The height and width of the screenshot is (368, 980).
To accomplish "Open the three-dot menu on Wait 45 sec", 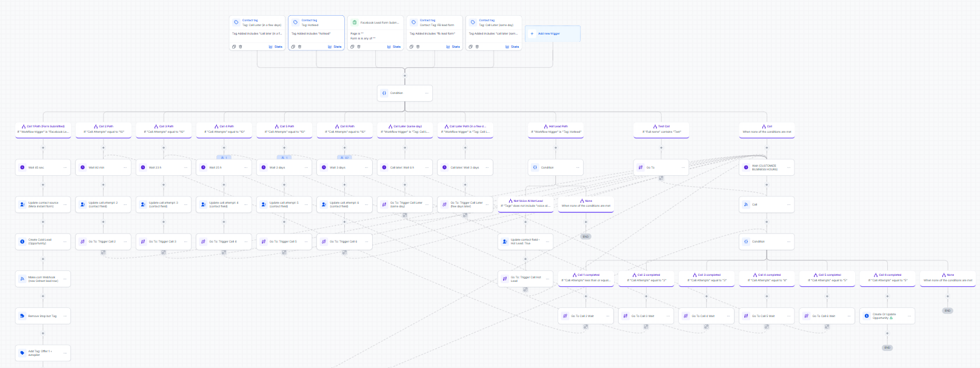I will [x=65, y=167].
